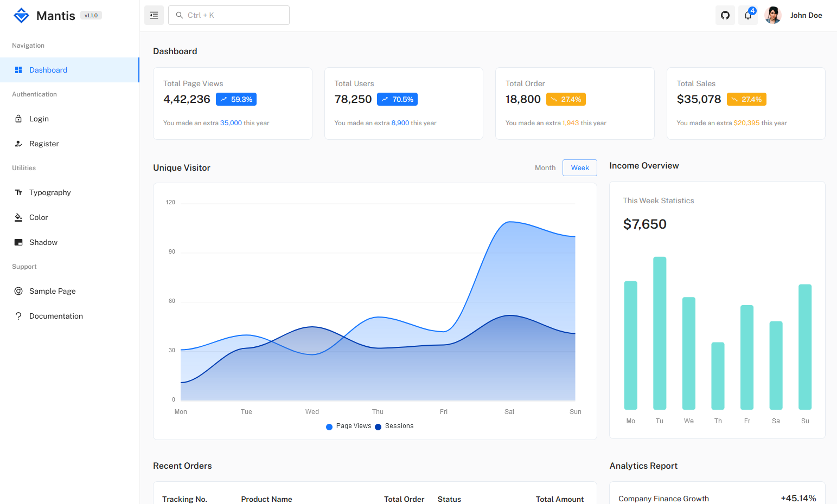
Task: Click the 8,900 extra users value
Action: point(400,123)
